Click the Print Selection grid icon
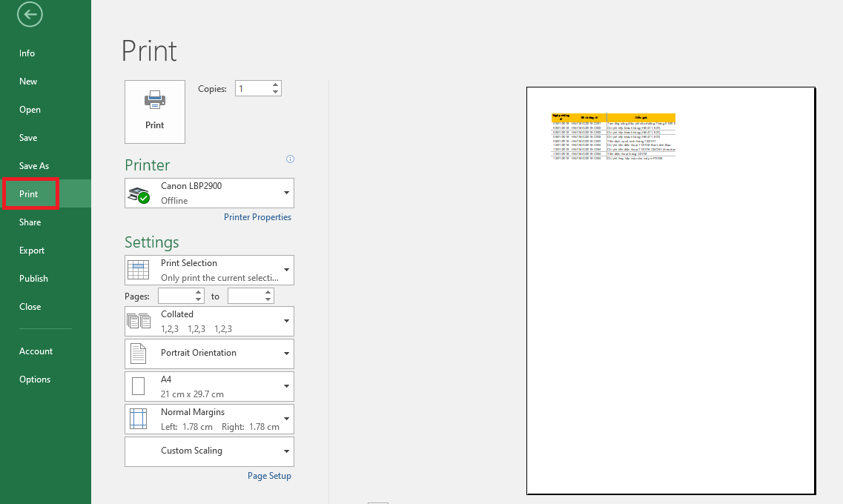Screen dimensions: 843x504 pos(139,271)
